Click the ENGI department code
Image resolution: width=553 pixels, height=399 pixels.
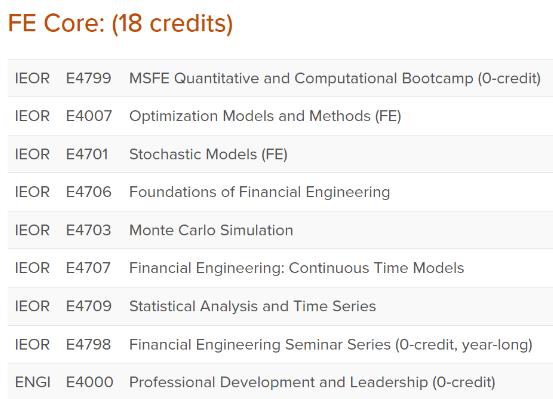pyautogui.click(x=33, y=382)
